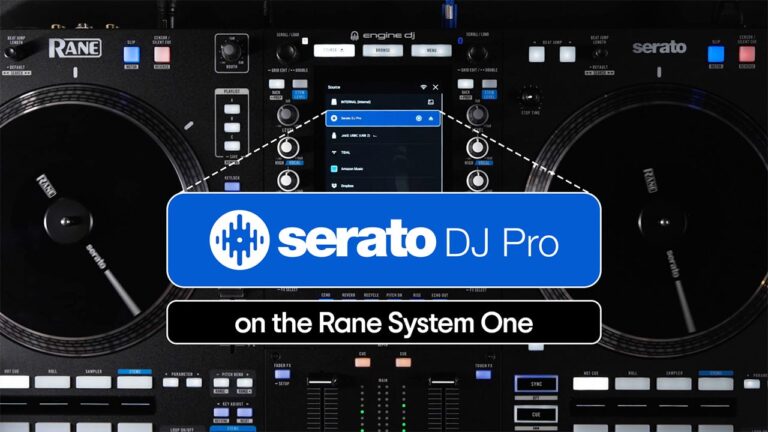768x432 pixels.
Task: Tap the red CENSOR button on the left deck
Action: (162, 54)
